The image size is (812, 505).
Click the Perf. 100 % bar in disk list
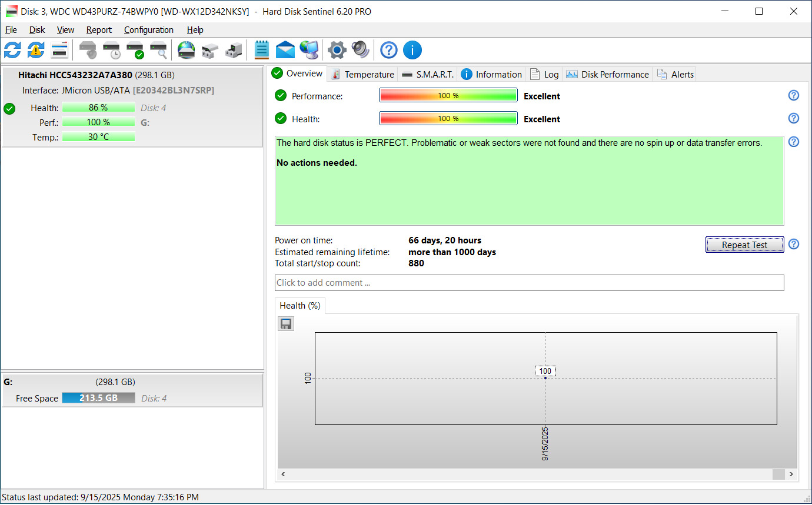tap(98, 122)
